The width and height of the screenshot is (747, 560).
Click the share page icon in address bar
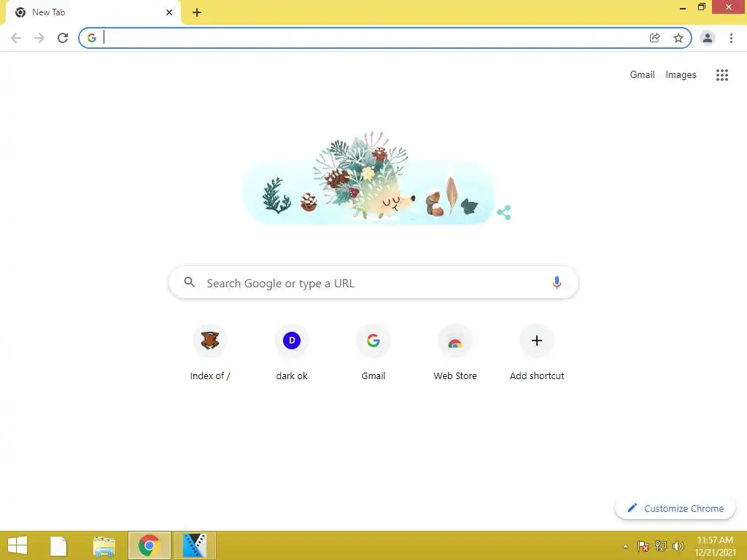tap(654, 38)
